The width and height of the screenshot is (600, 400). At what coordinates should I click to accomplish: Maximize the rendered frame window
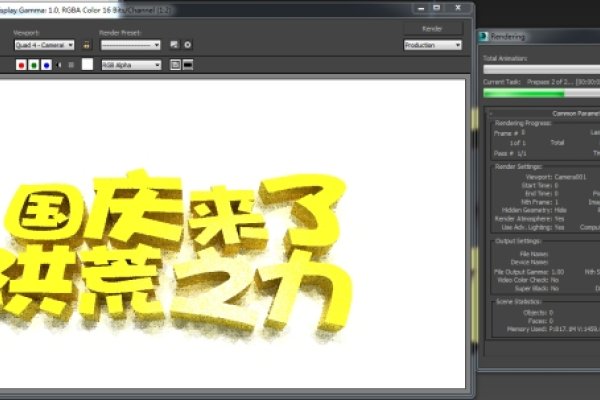[x=437, y=8]
